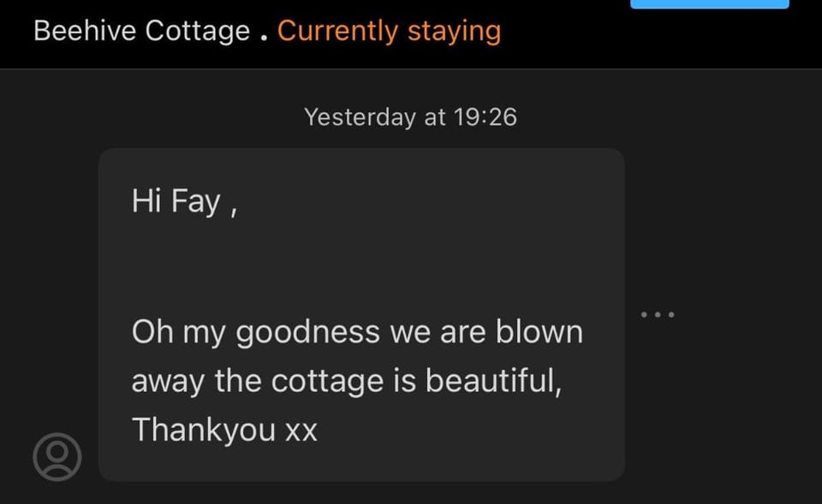Tap the Thankyou xx line in the message
This screenshot has height=504, width=822.
(225, 430)
